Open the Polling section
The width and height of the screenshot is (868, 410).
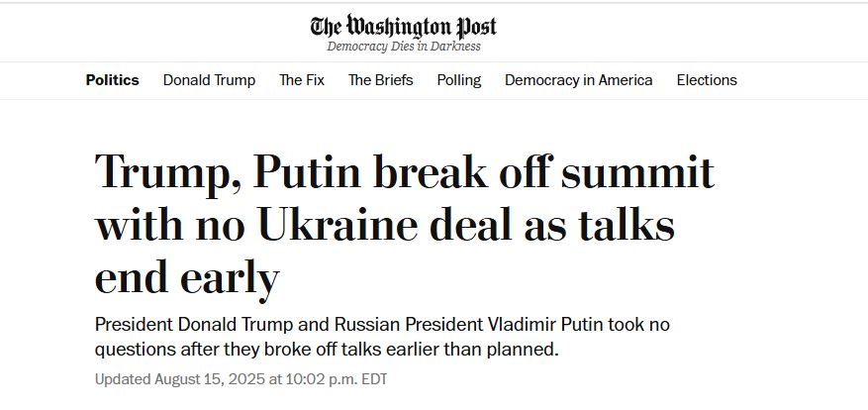pos(459,80)
